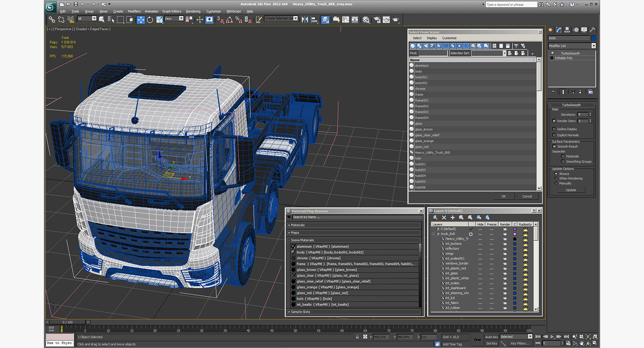Collapse the truck_8x8 layer tree
This screenshot has width=644, height=348.
[433, 234]
